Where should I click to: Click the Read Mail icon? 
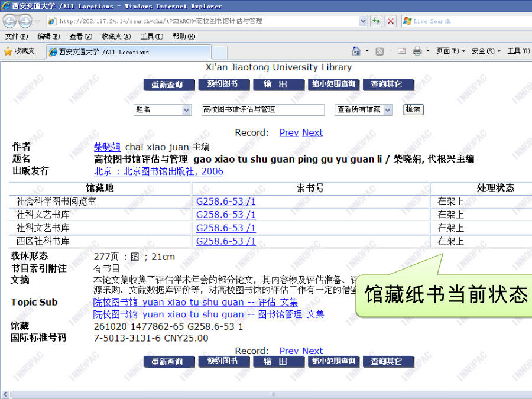click(402, 51)
